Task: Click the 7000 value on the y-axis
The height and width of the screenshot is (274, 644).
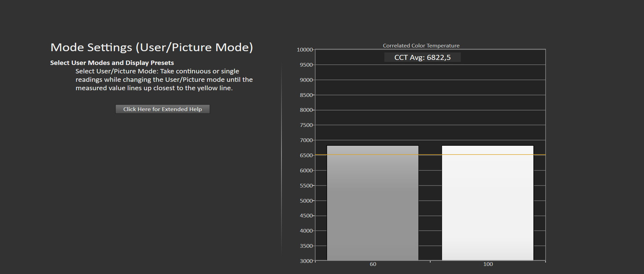Action: (306, 140)
